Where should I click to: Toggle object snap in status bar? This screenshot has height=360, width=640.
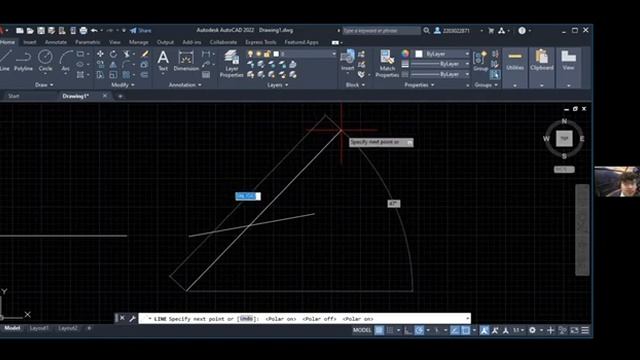(466, 330)
